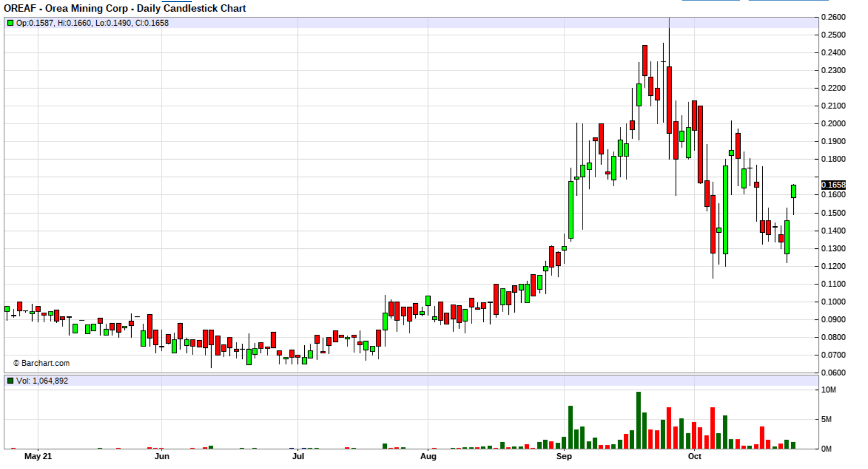The image size is (868, 469).
Task: Click the 0.2200 price axis label
Action: [833, 88]
